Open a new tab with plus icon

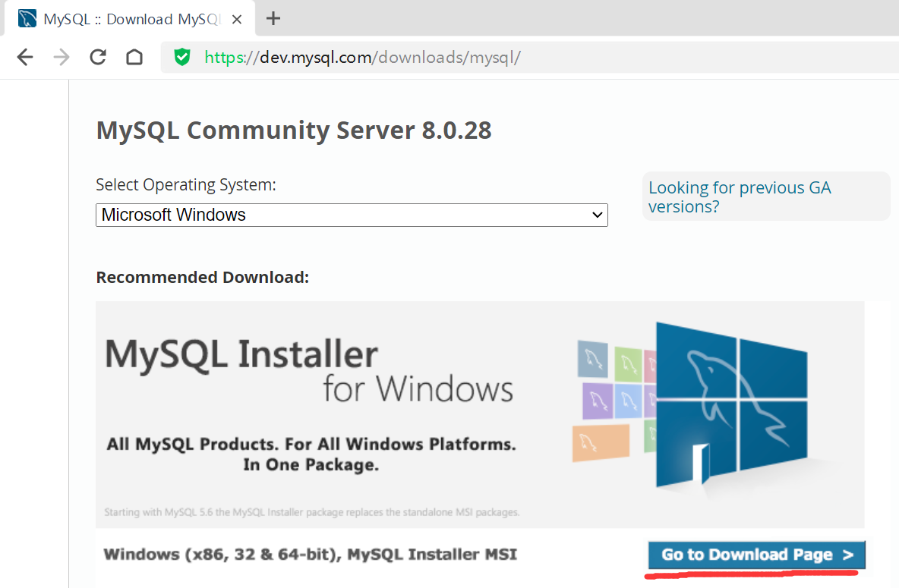coord(273,19)
